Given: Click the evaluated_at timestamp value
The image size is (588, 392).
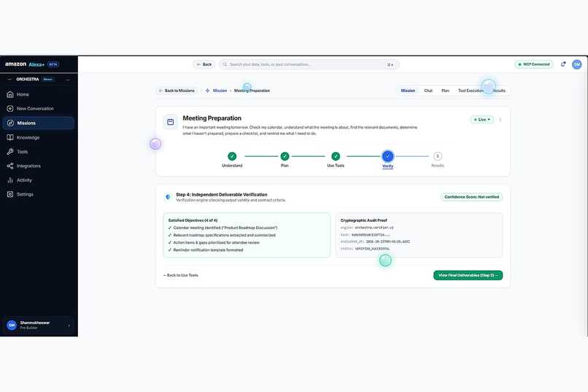Looking at the screenshot, I should click(x=388, y=242).
